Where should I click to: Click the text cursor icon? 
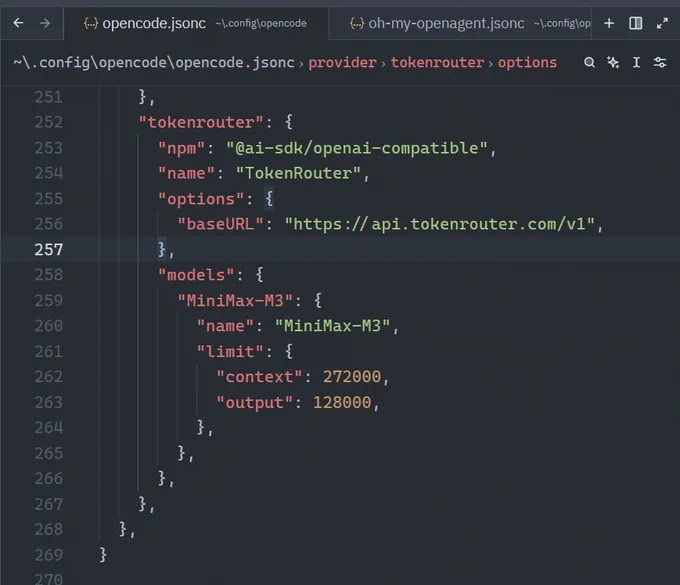(636, 62)
